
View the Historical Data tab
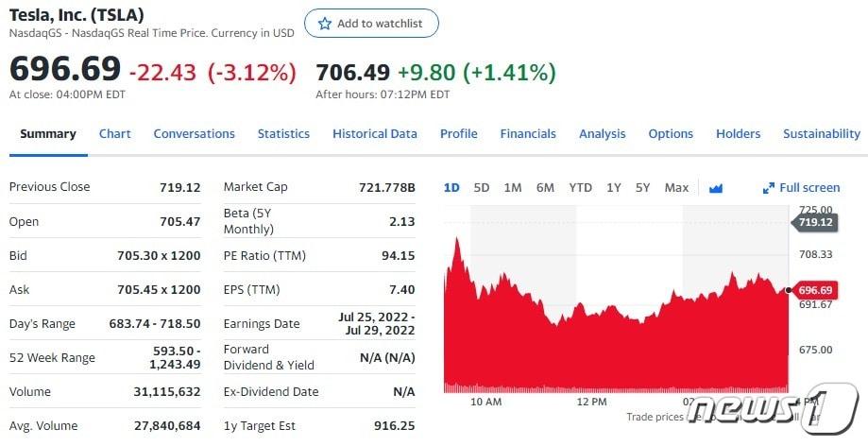click(x=375, y=134)
